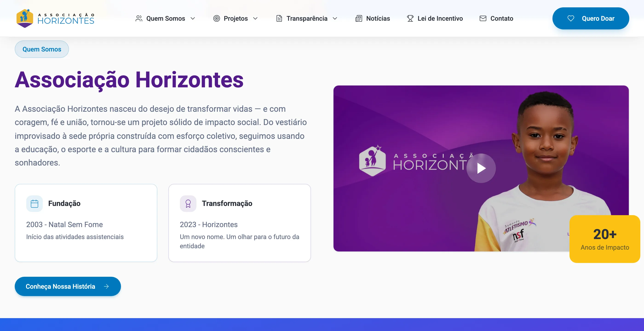Click the document icon beside Transparência
Image resolution: width=644 pixels, height=331 pixels.
click(x=279, y=18)
